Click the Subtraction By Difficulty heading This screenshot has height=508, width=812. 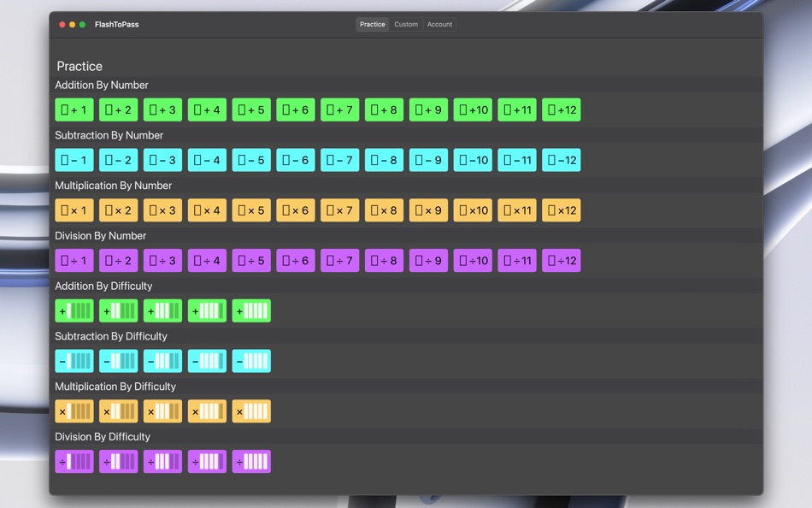point(111,336)
